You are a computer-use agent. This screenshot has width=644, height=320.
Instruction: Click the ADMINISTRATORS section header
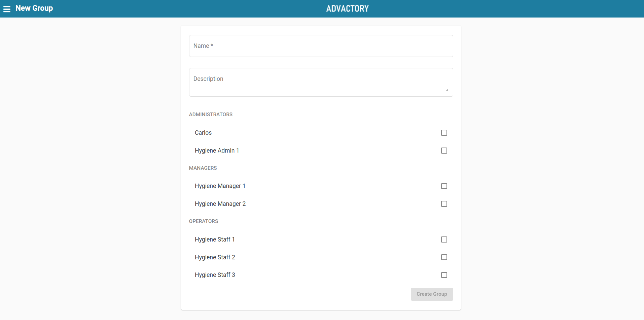[x=211, y=115]
